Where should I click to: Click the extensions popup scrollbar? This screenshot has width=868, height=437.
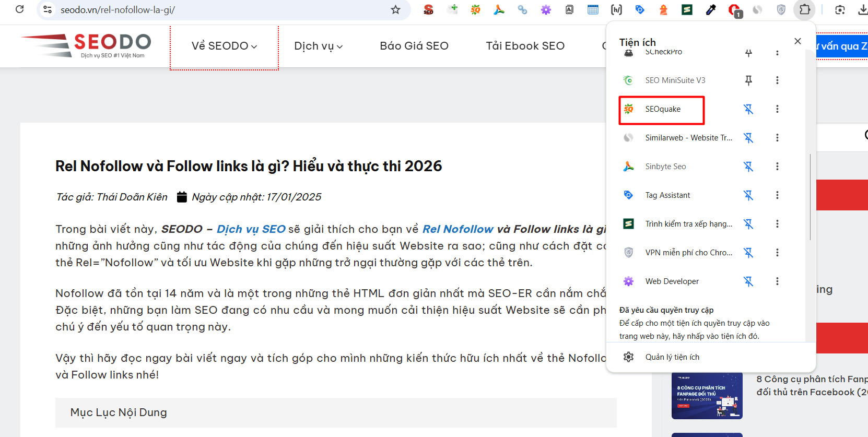click(x=811, y=197)
